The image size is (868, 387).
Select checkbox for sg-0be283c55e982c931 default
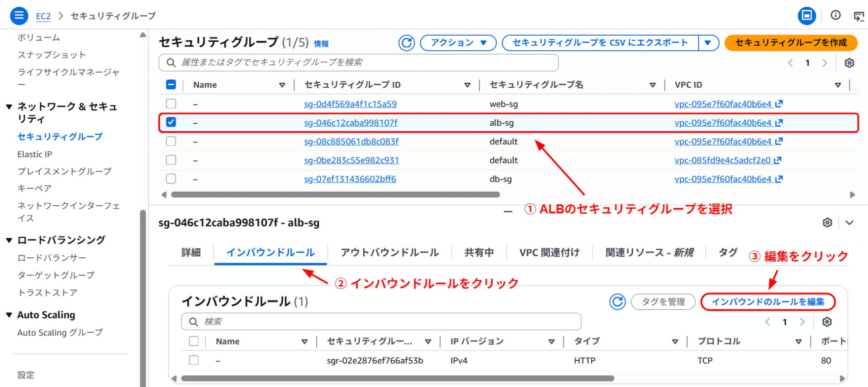pyautogui.click(x=171, y=160)
